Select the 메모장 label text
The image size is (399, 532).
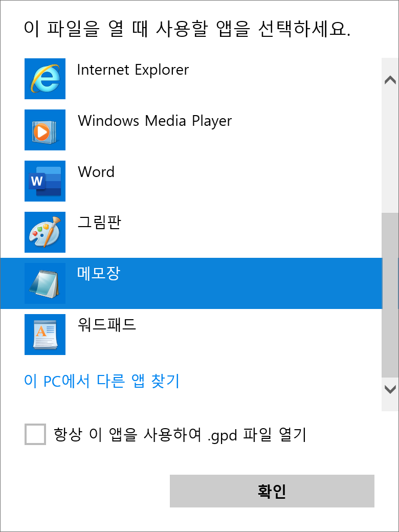pos(99,274)
